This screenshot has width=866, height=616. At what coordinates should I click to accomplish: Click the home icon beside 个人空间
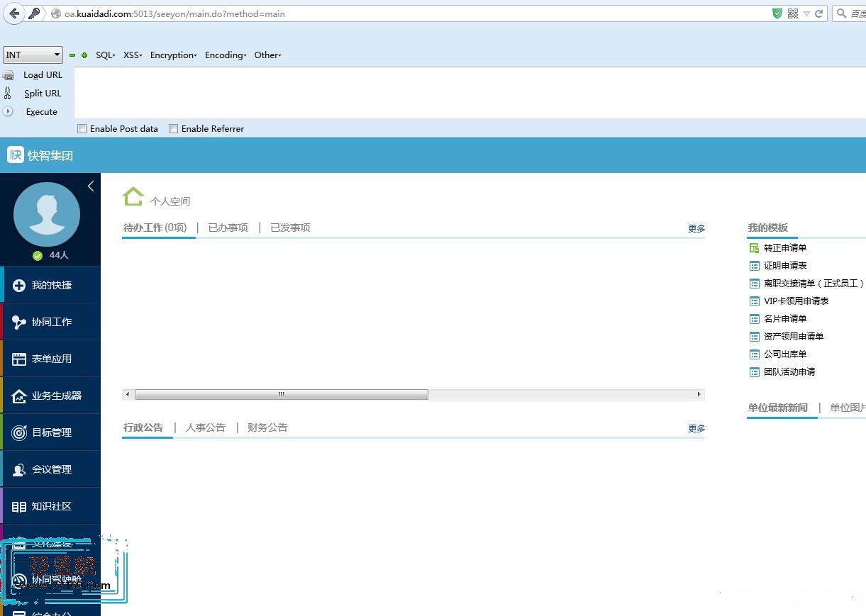tap(133, 197)
